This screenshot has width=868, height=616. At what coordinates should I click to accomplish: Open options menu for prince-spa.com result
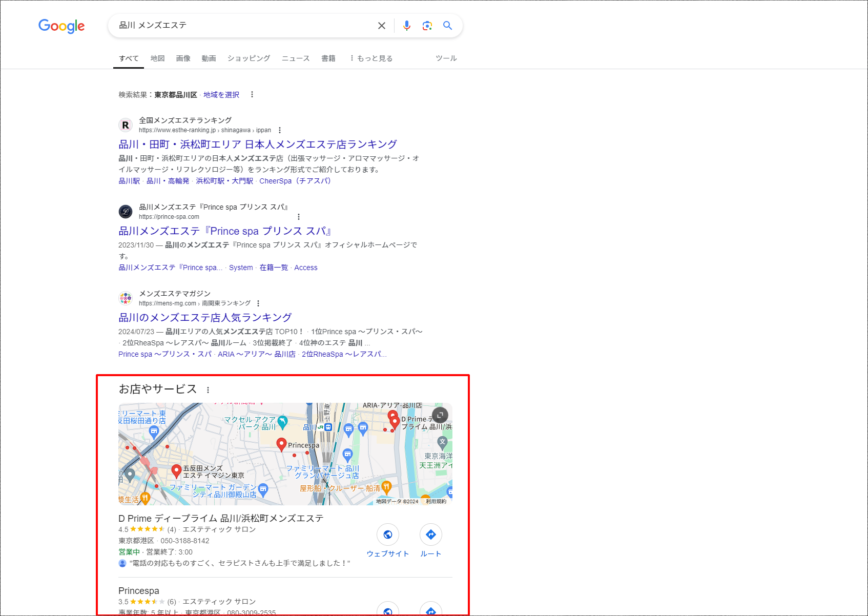(x=299, y=217)
